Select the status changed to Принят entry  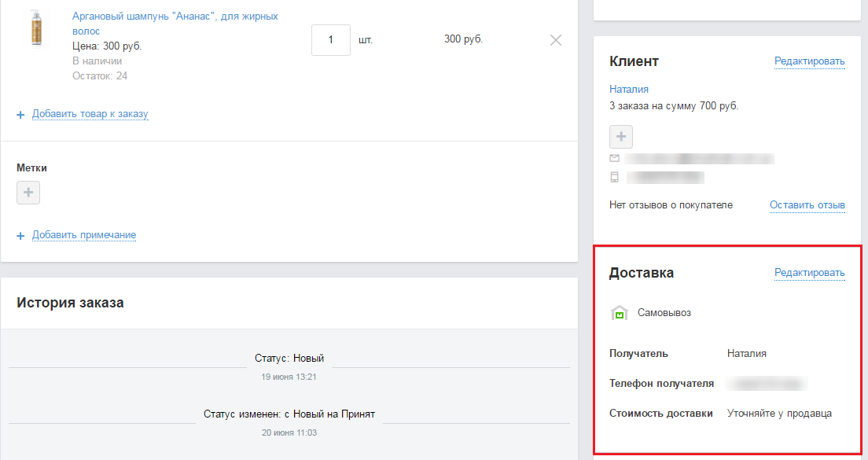(x=289, y=414)
